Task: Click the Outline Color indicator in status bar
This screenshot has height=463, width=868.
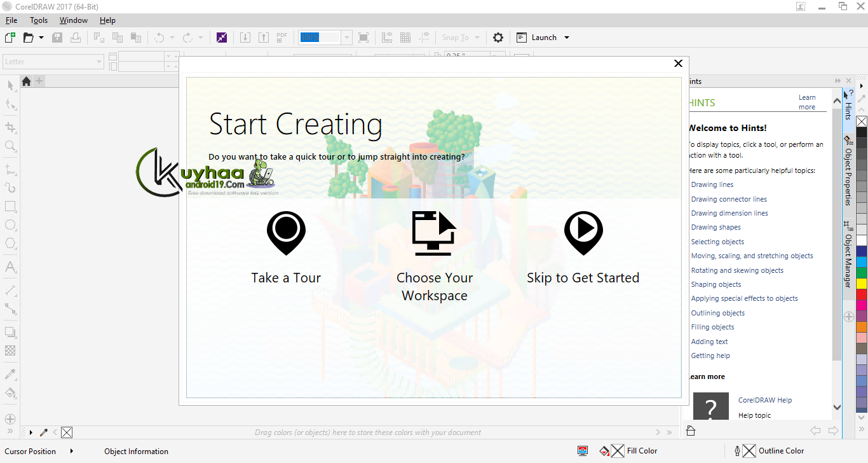Action: pyautogui.click(x=770, y=451)
